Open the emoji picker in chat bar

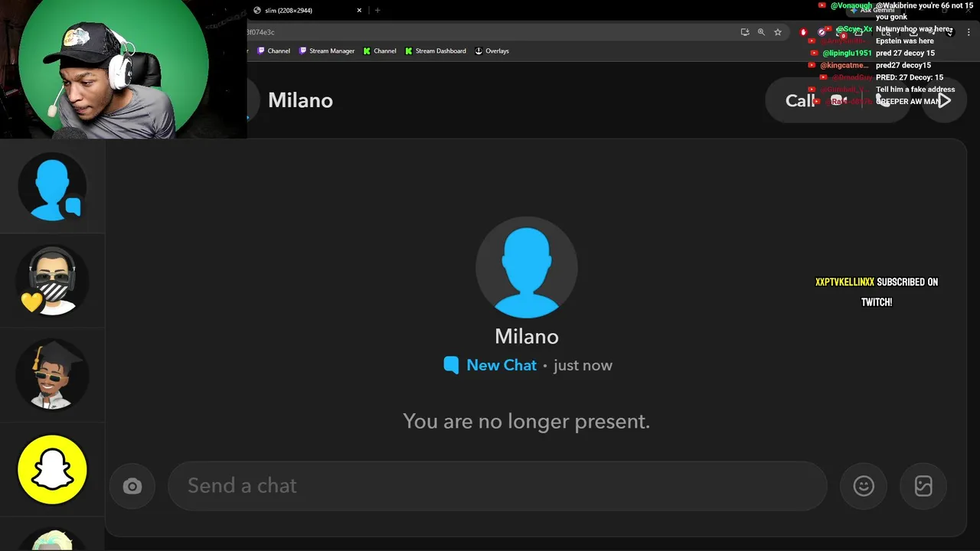point(864,486)
